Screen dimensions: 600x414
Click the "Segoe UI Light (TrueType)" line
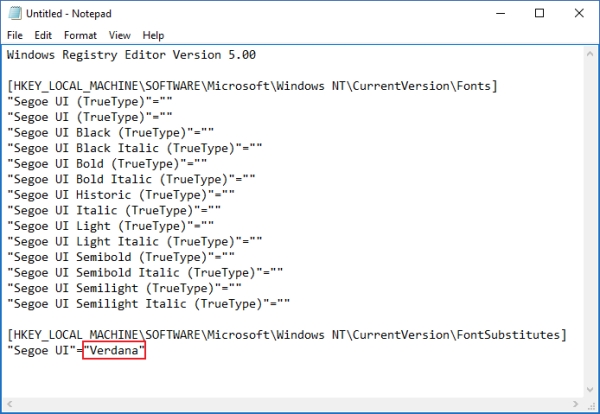tap(111, 226)
